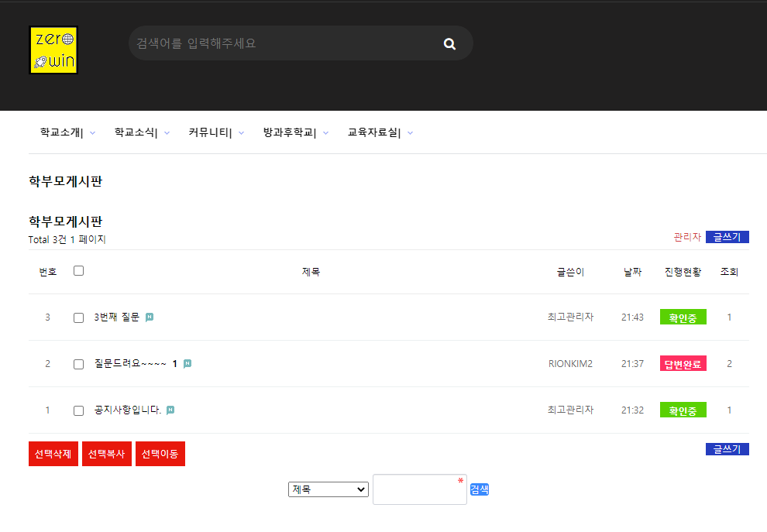
Task: Open 교육자료실 menu item
Action: click(374, 132)
